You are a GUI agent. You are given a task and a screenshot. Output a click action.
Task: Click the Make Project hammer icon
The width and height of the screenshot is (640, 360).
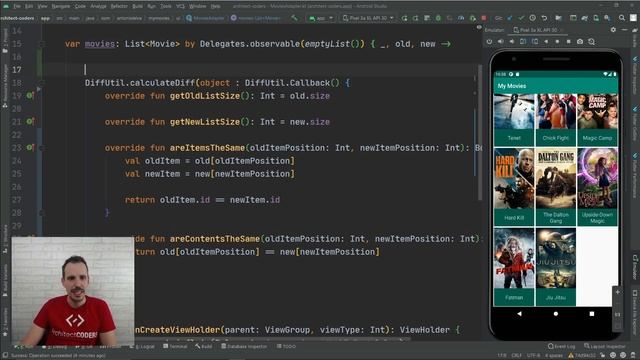[295, 18]
